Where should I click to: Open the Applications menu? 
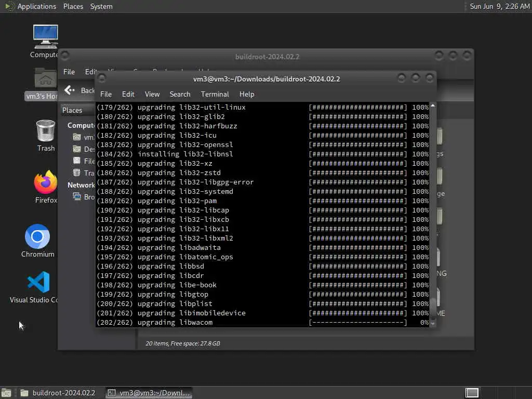pos(37,6)
